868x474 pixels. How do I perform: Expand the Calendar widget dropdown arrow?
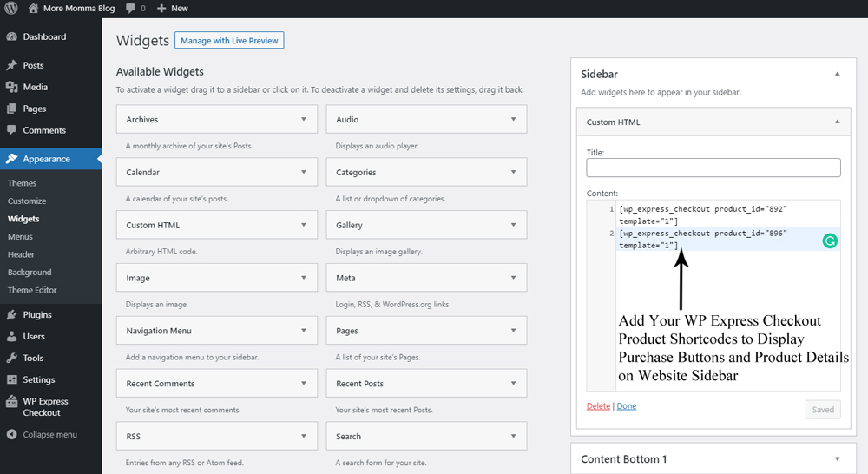(x=303, y=172)
